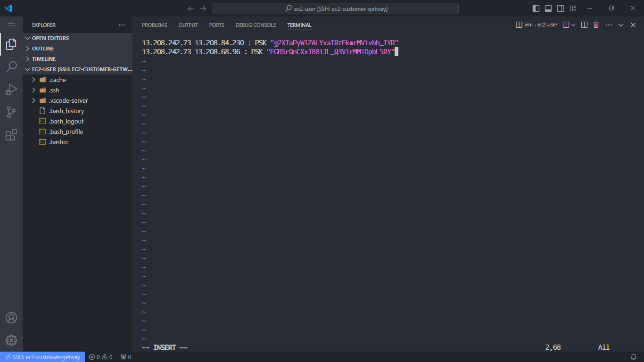This screenshot has width=644, height=362.
Task: Kill the active terminal with the trash icon
Action: click(596, 25)
